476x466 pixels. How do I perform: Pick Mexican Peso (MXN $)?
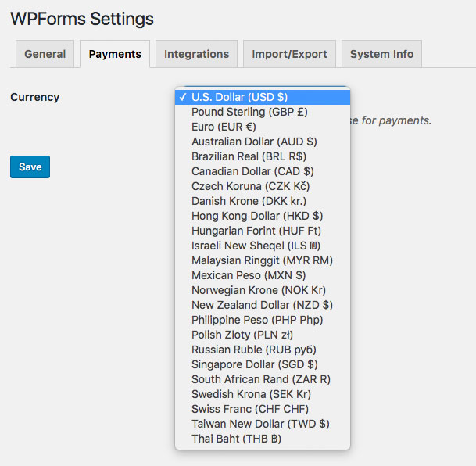263,276
